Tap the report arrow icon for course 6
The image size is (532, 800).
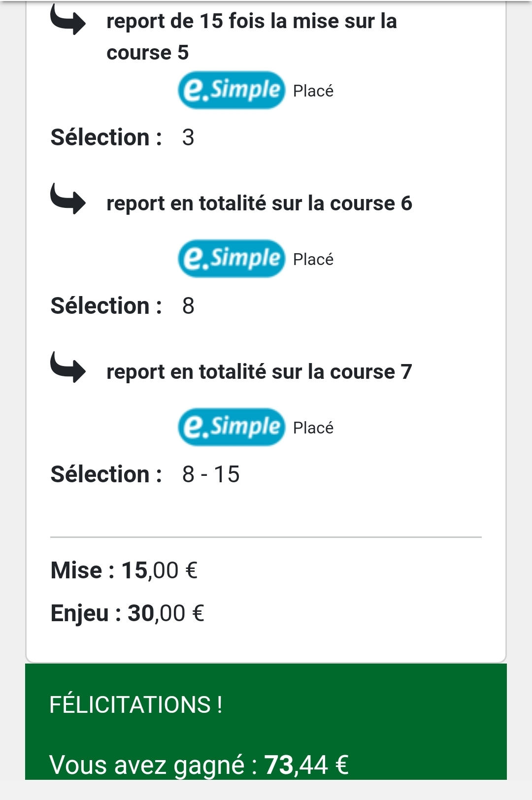[68, 199]
